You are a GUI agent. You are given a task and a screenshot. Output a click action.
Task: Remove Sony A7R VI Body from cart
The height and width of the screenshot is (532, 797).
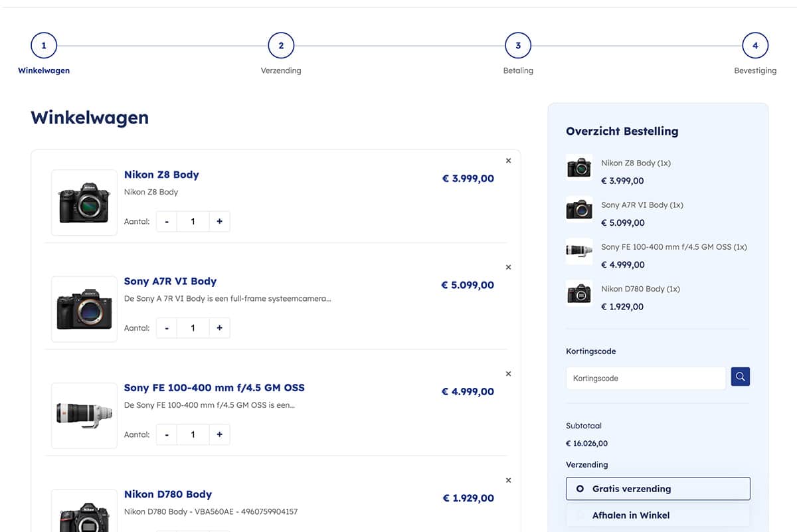[508, 267]
